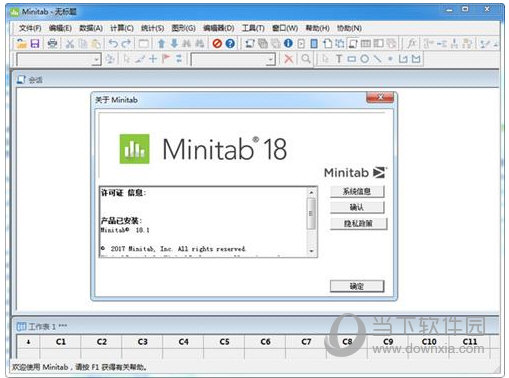Image resolution: width=509 pixels, height=378 pixels.
Task: Click the Undo arrow icon
Action: click(113, 43)
